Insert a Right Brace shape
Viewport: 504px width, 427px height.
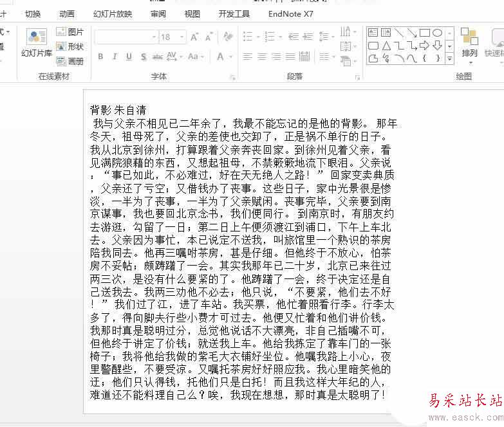(438, 58)
